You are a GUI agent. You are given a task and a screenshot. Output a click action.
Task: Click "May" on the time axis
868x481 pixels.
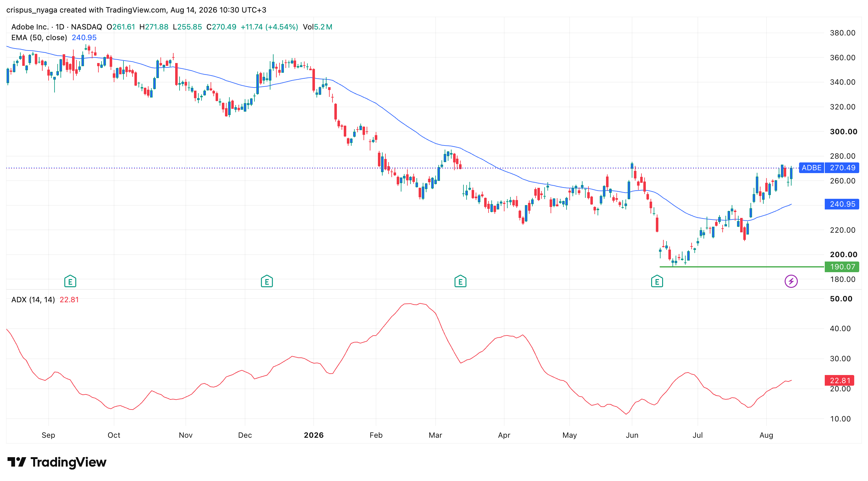(x=569, y=435)
